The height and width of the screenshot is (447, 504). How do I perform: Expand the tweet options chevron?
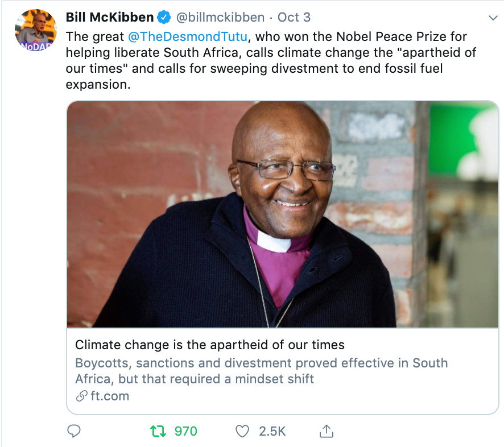point(493,18)
